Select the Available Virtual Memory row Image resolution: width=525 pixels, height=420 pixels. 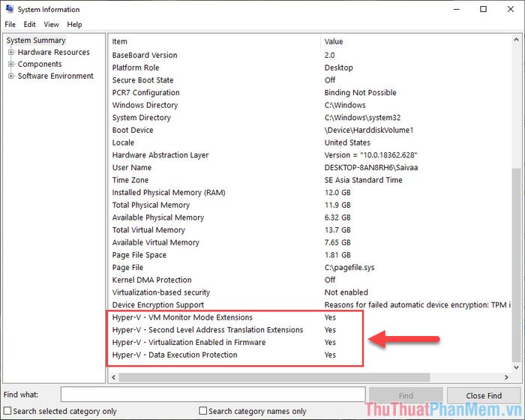pos(311,242)
